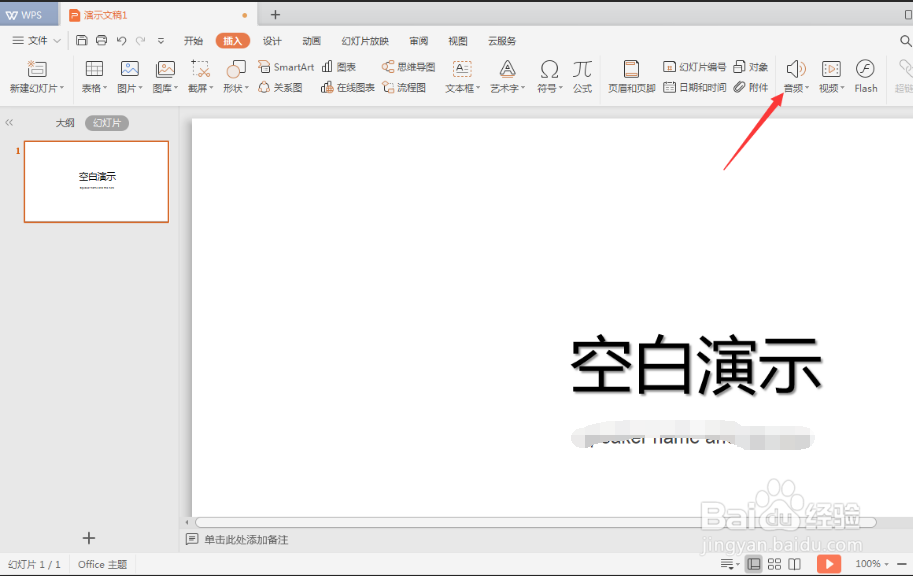Switch to the 设计 design tab
The image size is (913, 576).
[272, 41]
